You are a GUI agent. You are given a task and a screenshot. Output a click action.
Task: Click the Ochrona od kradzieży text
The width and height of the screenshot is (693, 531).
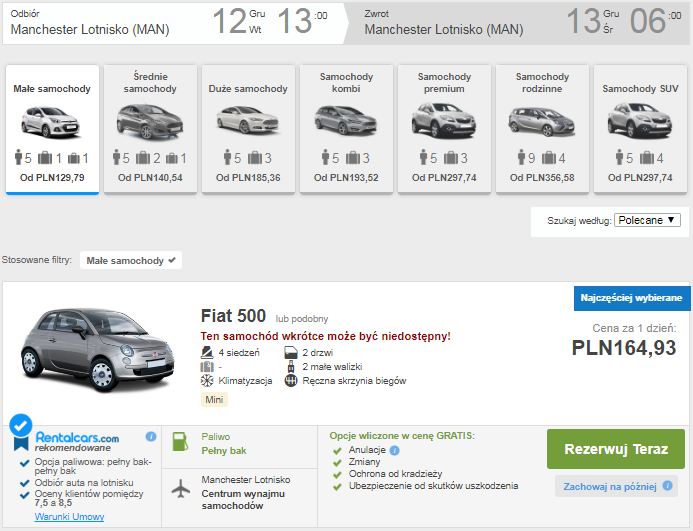point(396,474)
